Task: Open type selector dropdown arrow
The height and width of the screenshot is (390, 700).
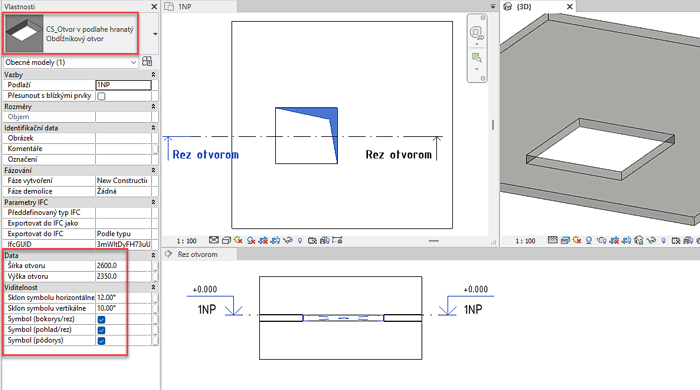Action: pos(155,34)
